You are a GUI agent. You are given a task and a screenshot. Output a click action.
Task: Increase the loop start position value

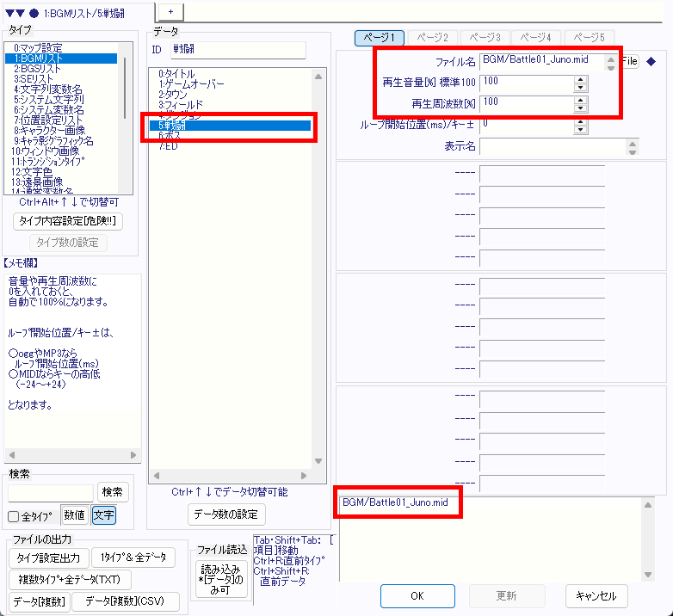(581, 120)
